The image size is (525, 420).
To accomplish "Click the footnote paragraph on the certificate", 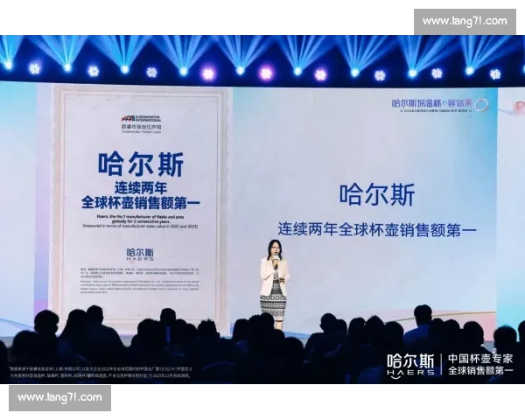I will 140,281.
